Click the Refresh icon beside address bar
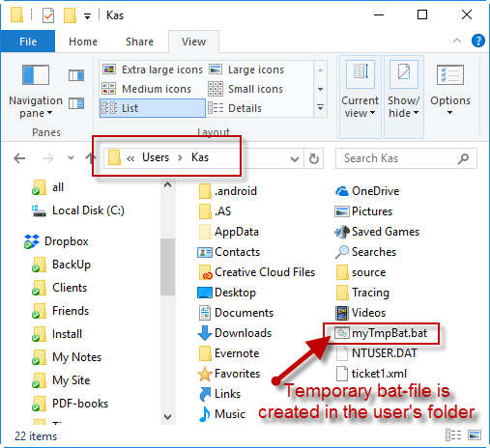Image resolution: width=490 pixels, height=448 pixels. click(x=314, y=158)
